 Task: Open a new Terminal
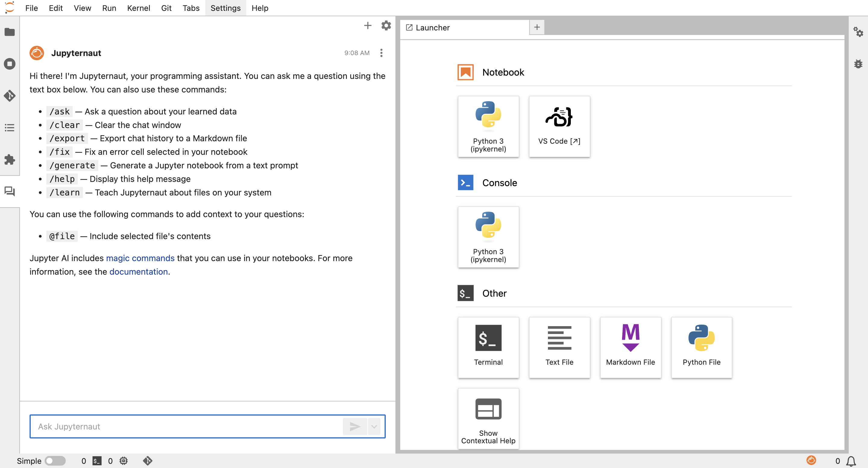(x=488, y=348)
